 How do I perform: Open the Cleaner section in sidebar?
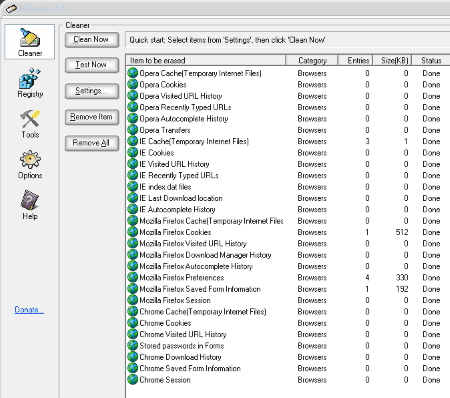click(x=30, y=42)
